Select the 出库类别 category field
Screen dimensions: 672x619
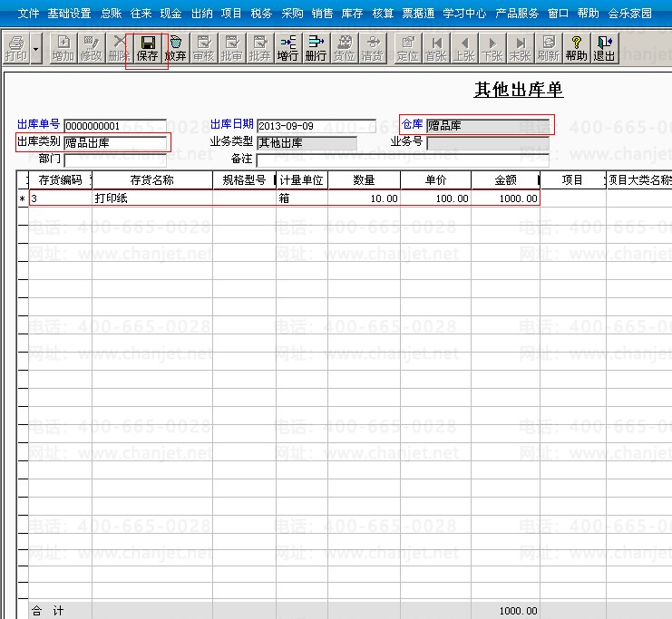tap(115, 143)
